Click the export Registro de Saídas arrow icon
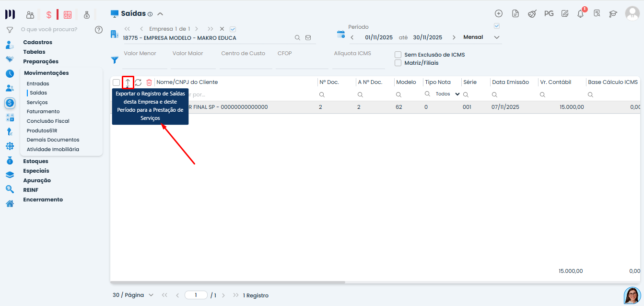This screenshot has width=644, height=306. coord(128,82)
